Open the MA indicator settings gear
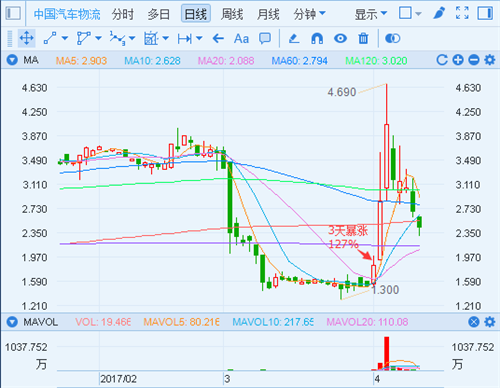Image resolution: width=500 pixels, height=388 pixels. (x=489, y=60)
